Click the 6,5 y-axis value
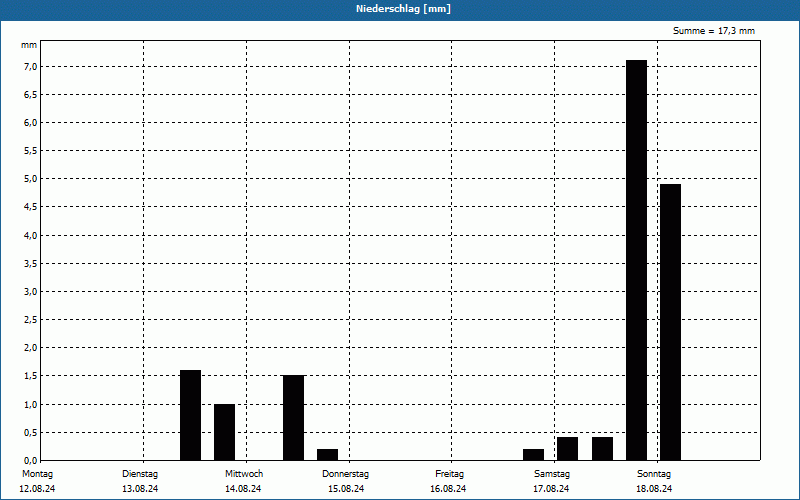Image resolution: width=800 pixels, height=500 pixels. pyautogui.click(x=30, y=94)
